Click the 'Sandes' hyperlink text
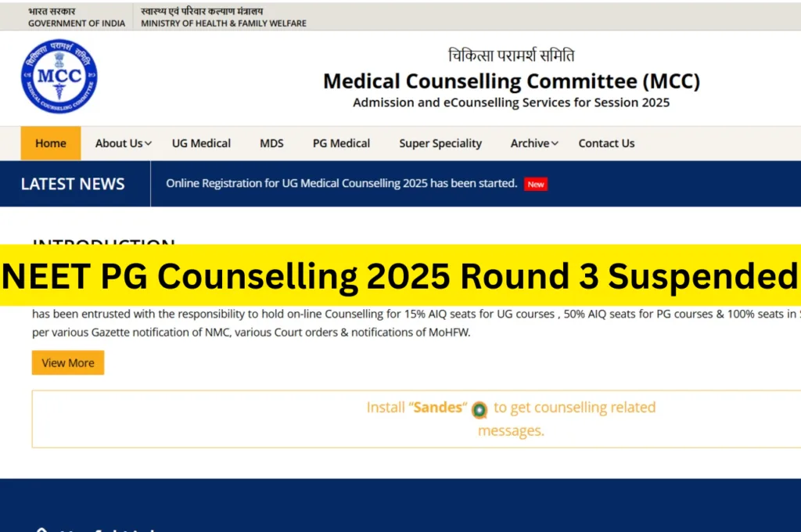Image resolution: width=801 pixels, height=532 pixels. coord(438,407)
